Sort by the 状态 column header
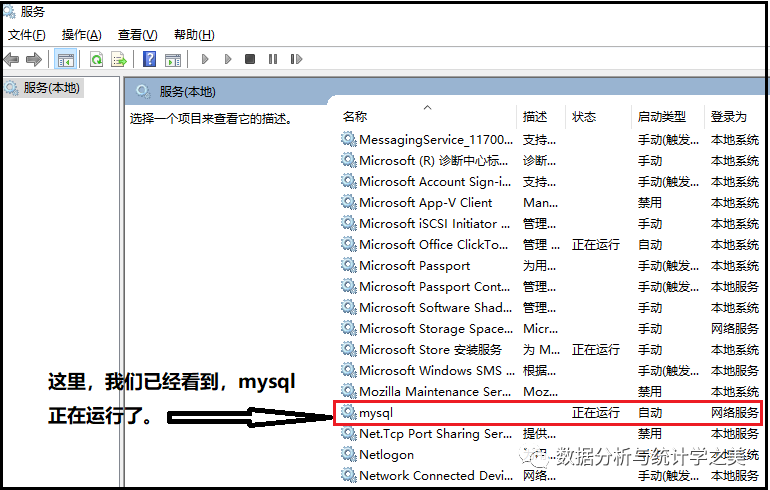 click(584, 116)
